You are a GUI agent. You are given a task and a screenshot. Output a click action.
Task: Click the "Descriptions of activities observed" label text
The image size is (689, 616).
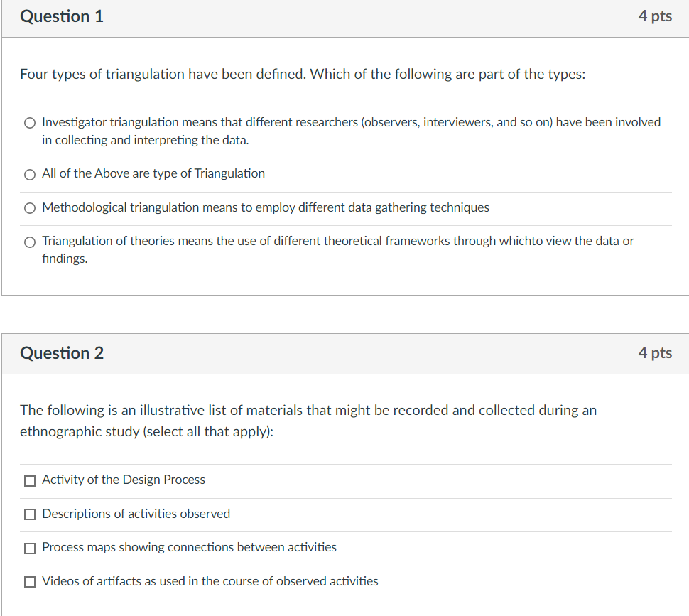[136, 513]
